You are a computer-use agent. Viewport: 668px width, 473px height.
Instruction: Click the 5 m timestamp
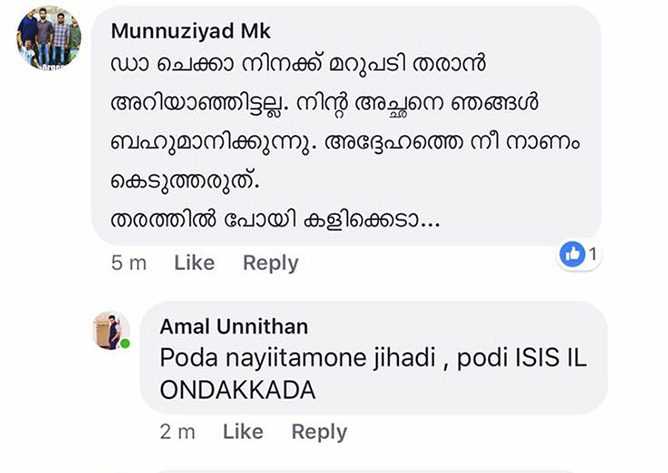coord(130,263)
